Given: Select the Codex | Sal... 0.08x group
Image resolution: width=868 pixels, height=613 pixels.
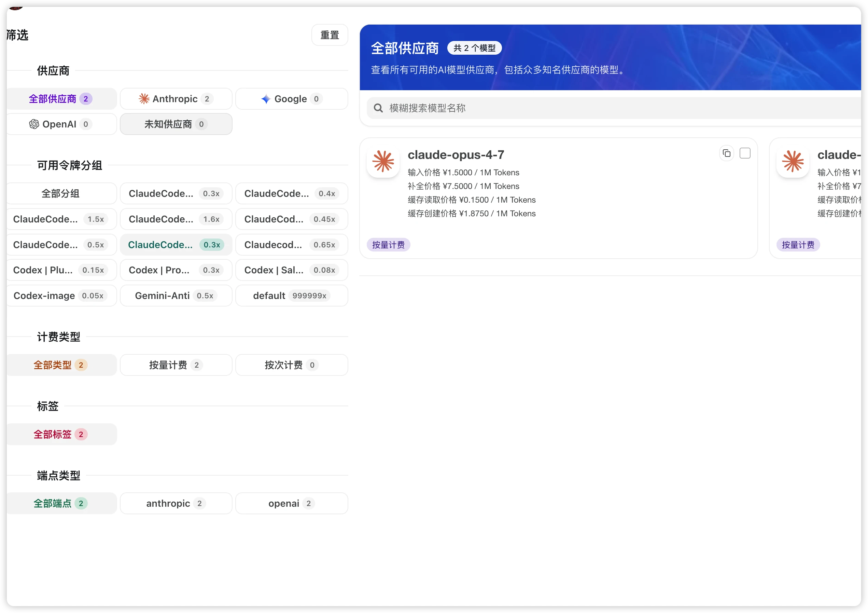Looking at the screenshot, I should 292,270.
